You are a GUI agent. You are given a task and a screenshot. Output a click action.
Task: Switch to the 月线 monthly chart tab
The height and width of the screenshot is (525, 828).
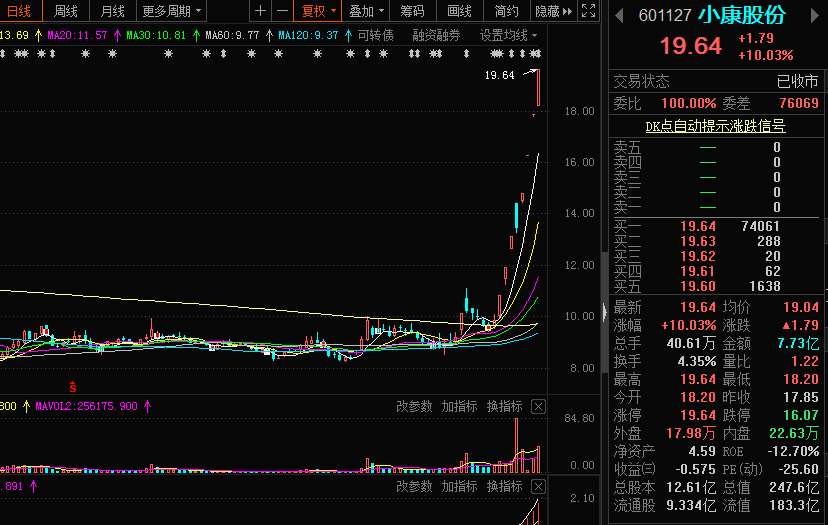[x=112, y=11]
